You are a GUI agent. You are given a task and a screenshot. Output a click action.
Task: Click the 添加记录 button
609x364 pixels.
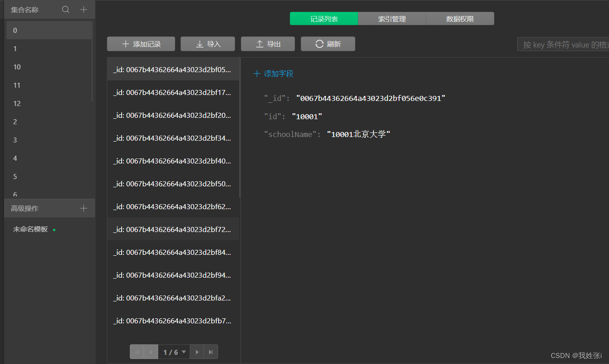141,44
